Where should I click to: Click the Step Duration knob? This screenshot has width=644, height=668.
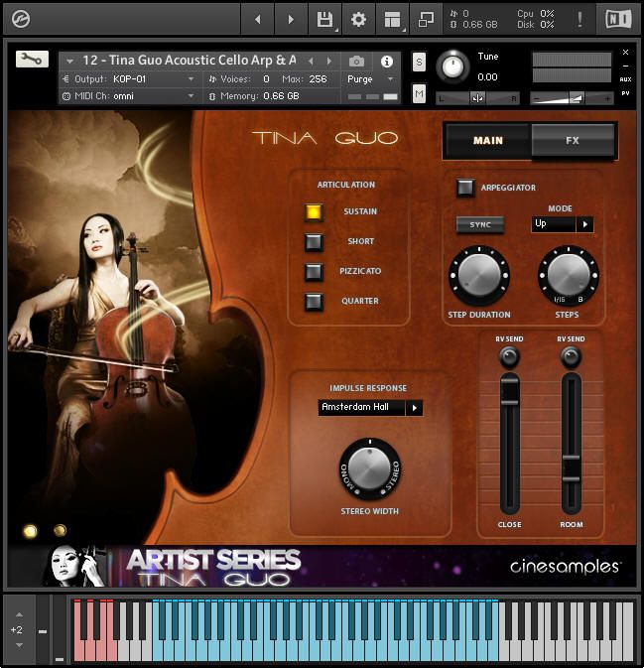[479, 275]
